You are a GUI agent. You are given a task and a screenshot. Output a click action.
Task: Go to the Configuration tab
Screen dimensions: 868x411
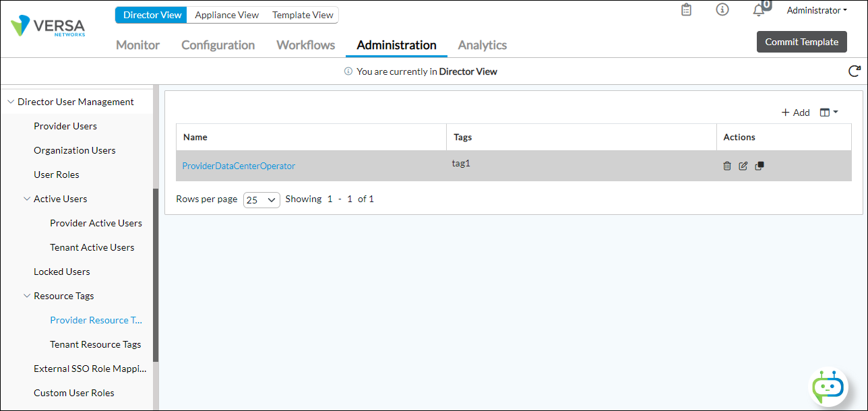pos(218,45)
